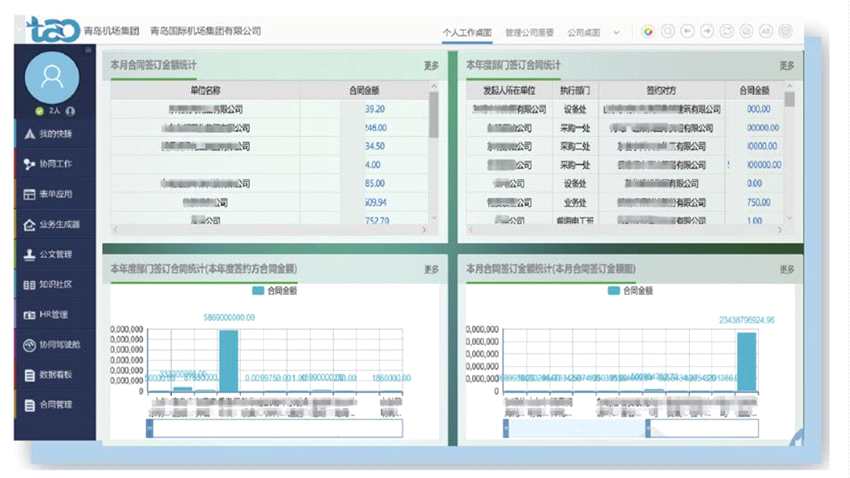Screen dimensions: 850x478
Task: Click 更多 in 本月合同签订金额统计 table panel
Action: [431, 66]
